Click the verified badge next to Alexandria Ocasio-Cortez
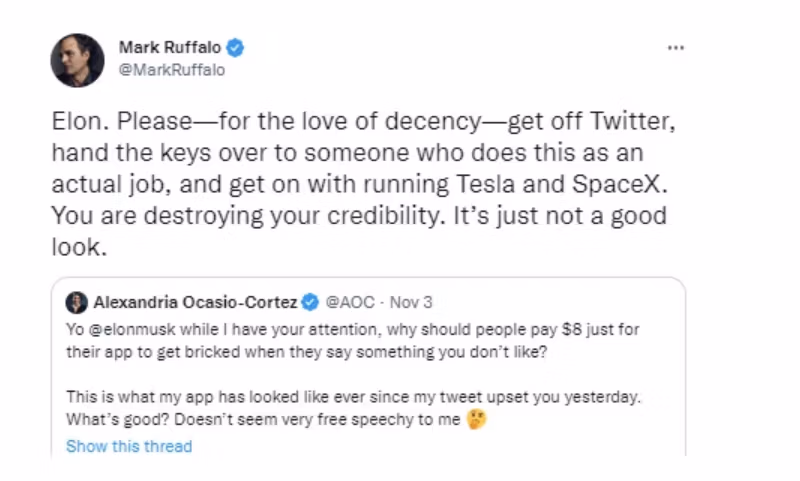The image size is (800, 481). click(311, 302)
